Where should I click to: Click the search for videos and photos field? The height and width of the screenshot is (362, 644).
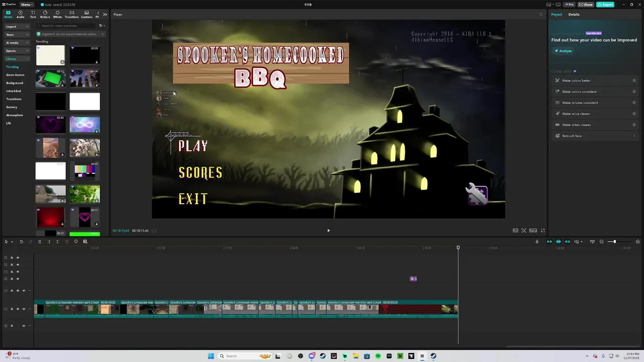coord(66,26)
